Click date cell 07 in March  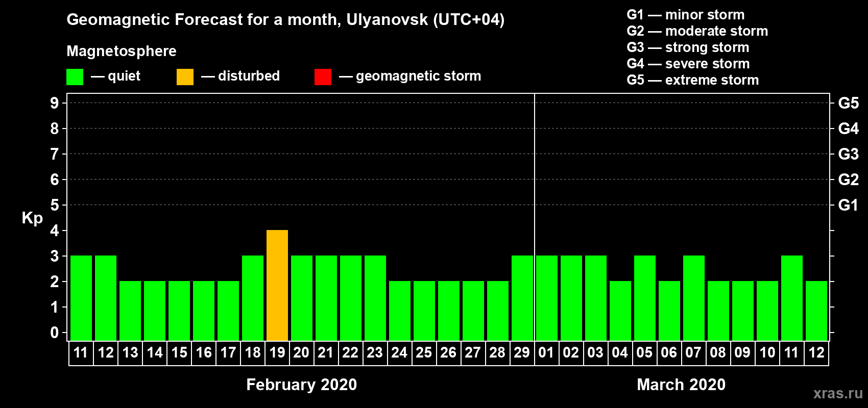click(x=694, y=353)
